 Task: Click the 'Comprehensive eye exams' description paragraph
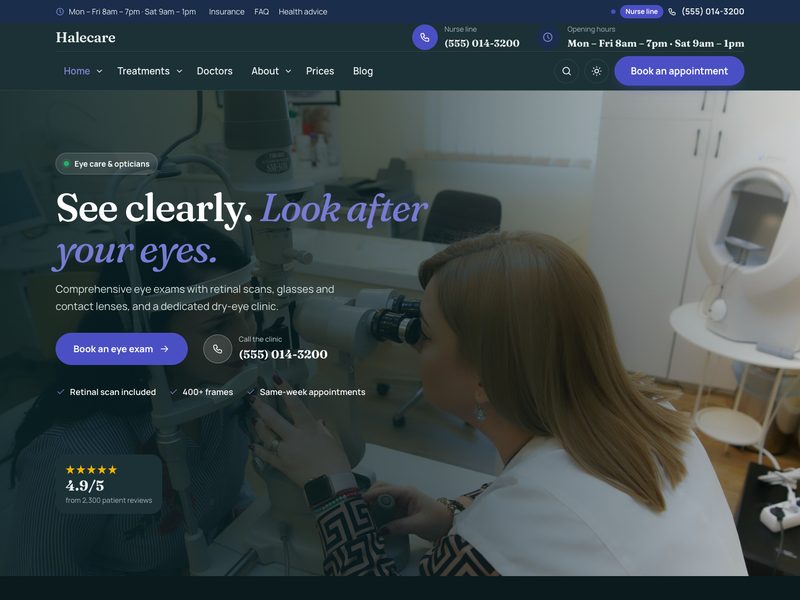[x=195, y=297]
